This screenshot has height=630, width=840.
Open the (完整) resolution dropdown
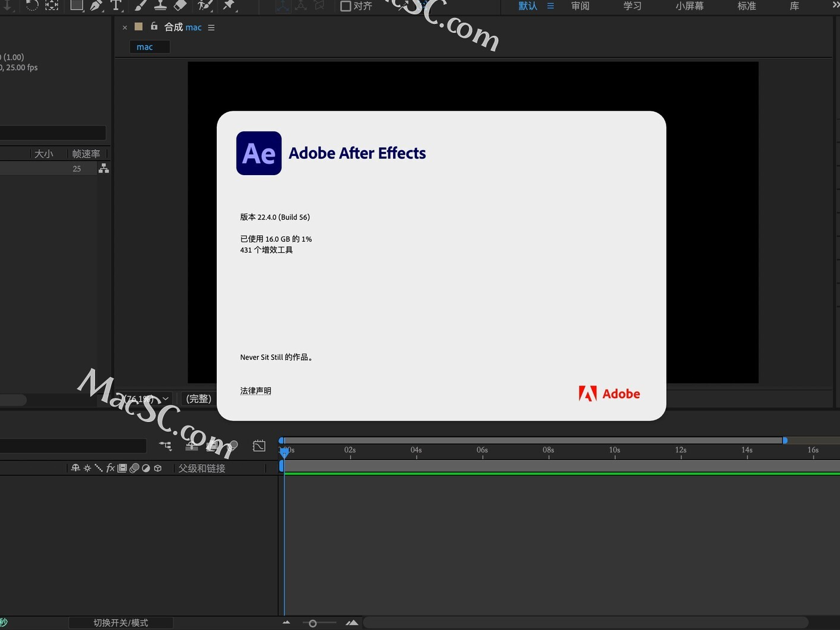(199, 399)
